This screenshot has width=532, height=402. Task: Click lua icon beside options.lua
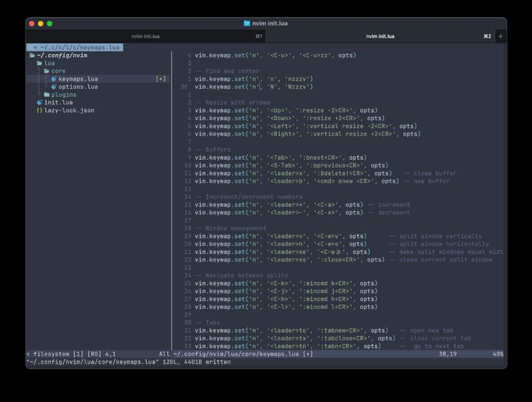(x=54, y=87)
